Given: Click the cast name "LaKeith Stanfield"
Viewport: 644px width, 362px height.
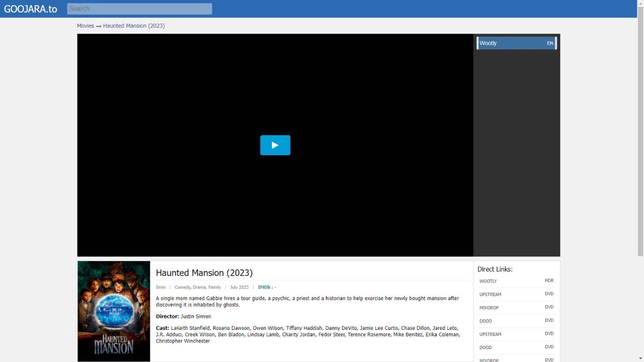Looking at the screenshot, I should [x=190, y=328].
